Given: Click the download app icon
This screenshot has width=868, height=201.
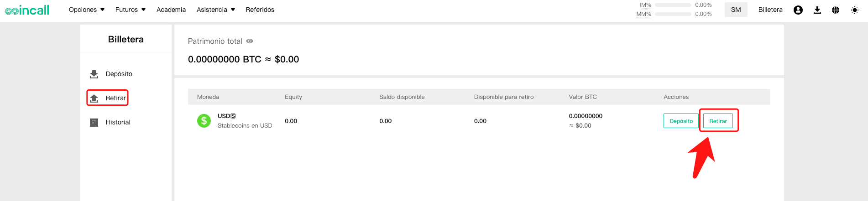Looking at the screenshot, I should (817, 10).
